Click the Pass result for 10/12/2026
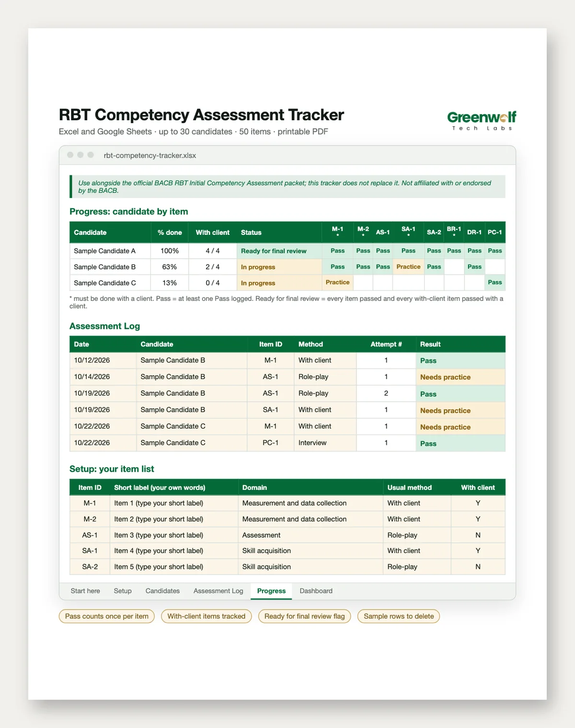 [460, 360]
